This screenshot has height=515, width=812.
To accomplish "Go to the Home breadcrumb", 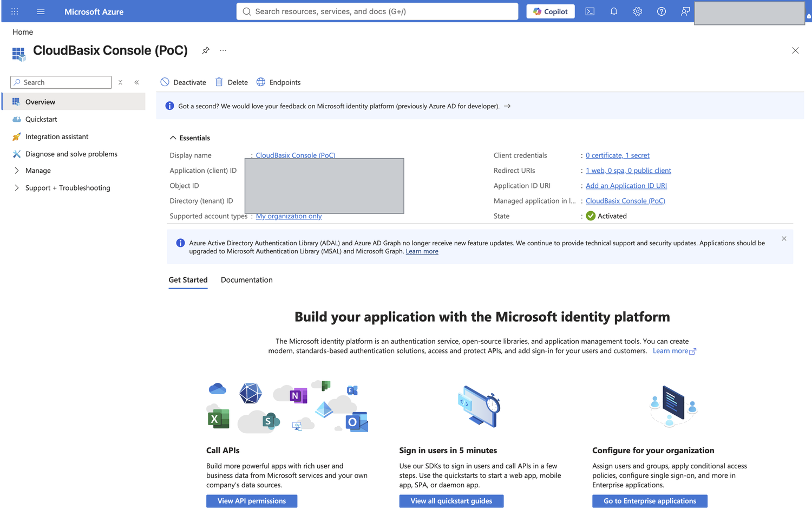I will [x=23, y=32].
